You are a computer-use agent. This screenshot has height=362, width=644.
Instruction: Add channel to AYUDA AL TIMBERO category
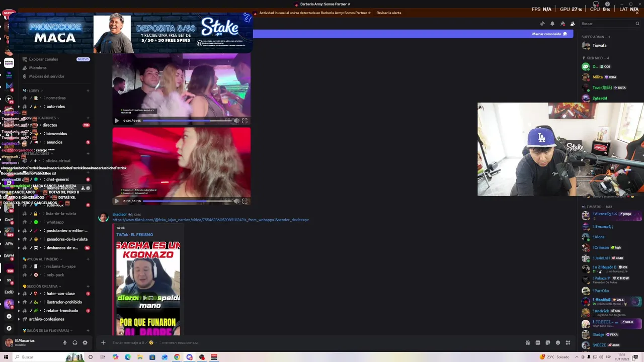[x=88, y=259]
